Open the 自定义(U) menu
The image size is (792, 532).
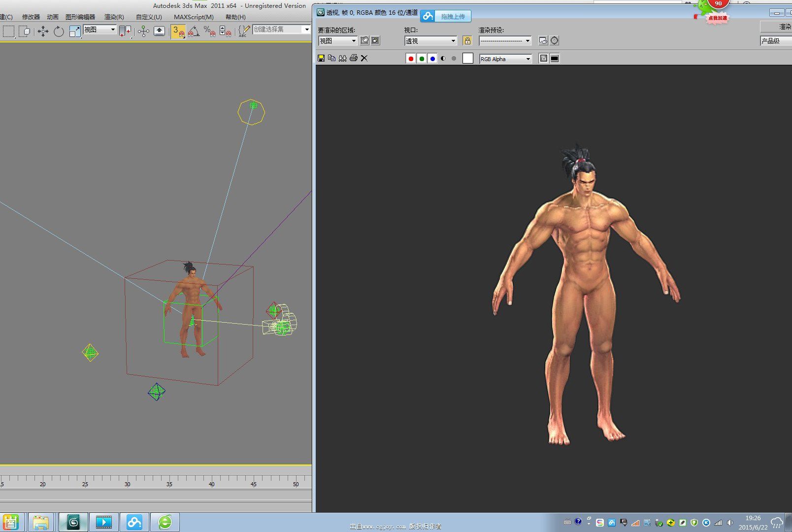pos(149,17)
